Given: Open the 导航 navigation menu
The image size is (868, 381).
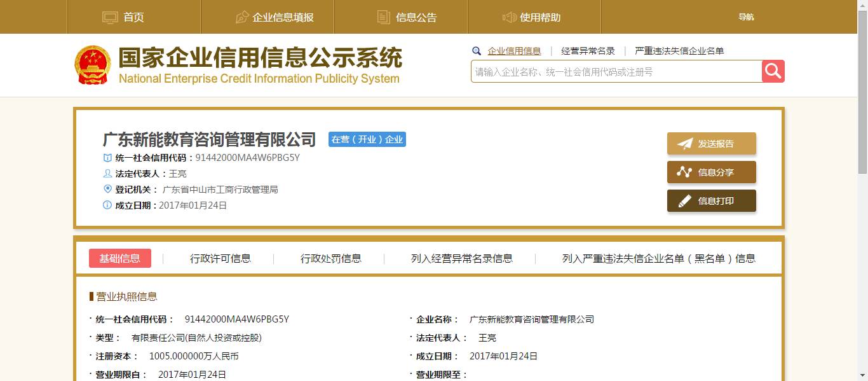Looking at the screenshot, I should pos(746,17).
